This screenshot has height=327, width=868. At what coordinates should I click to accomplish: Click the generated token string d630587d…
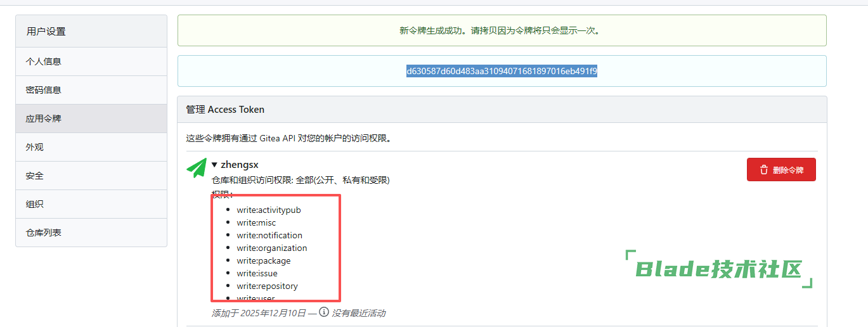click(x=502, y=71)
